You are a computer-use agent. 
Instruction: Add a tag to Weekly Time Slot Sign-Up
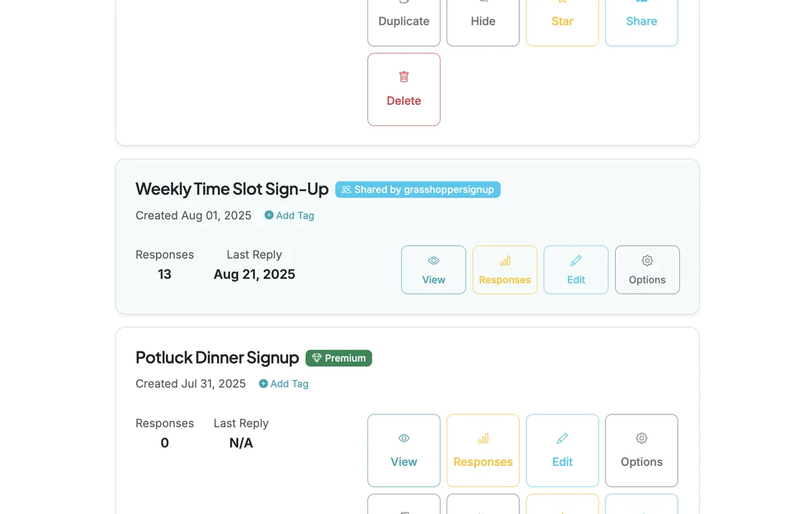(x=289, y=215)
